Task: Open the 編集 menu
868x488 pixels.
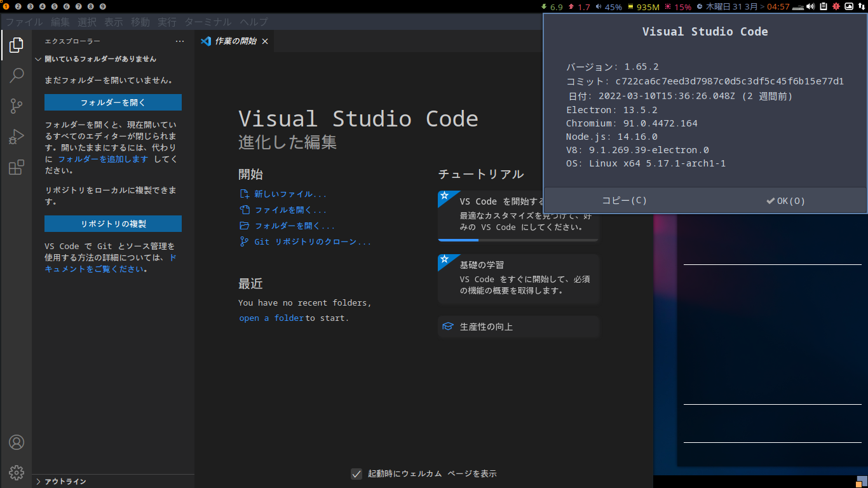Action: pos(60,22)
